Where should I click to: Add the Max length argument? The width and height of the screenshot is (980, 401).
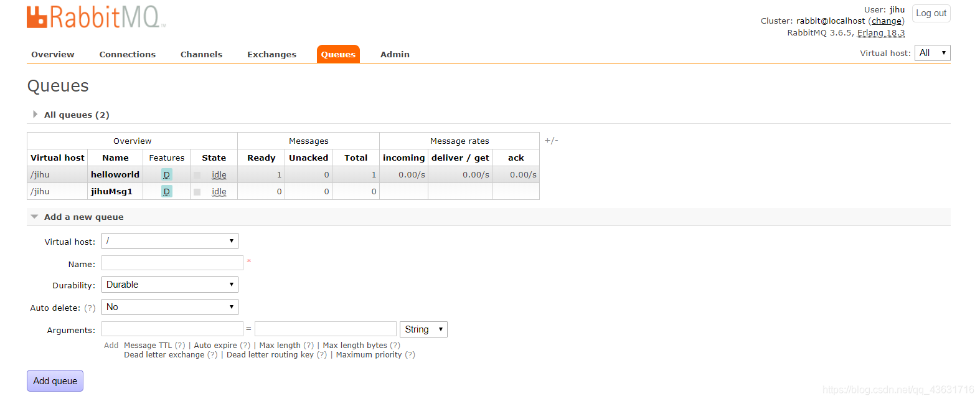coord(280,346)
